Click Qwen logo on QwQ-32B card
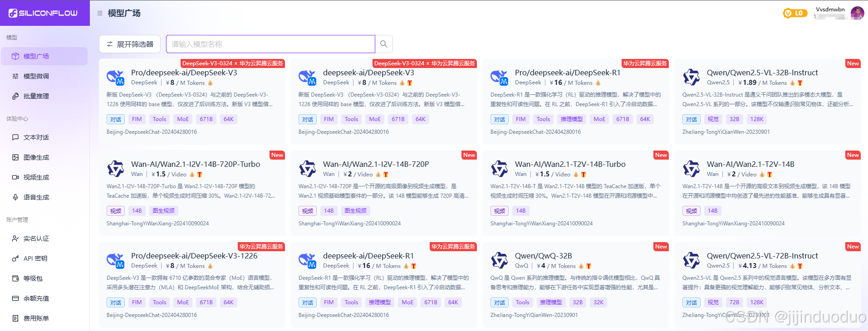 [x=500, y=261]
